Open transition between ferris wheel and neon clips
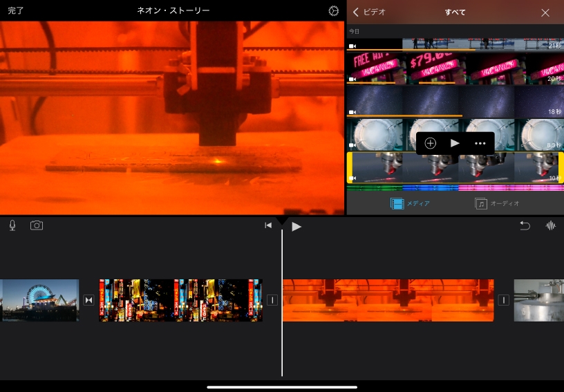Image resolution: width=564 pixels, height=392 pixels. pyautogui.click(x=88, y=300)
